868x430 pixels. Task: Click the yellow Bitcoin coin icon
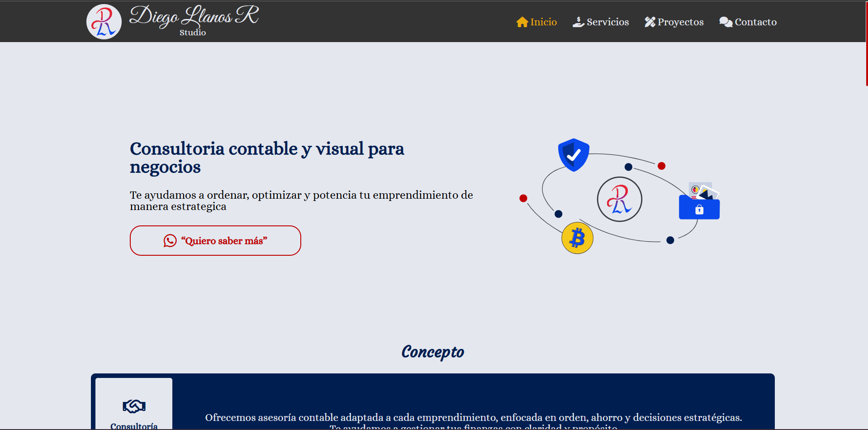point(577,238)
